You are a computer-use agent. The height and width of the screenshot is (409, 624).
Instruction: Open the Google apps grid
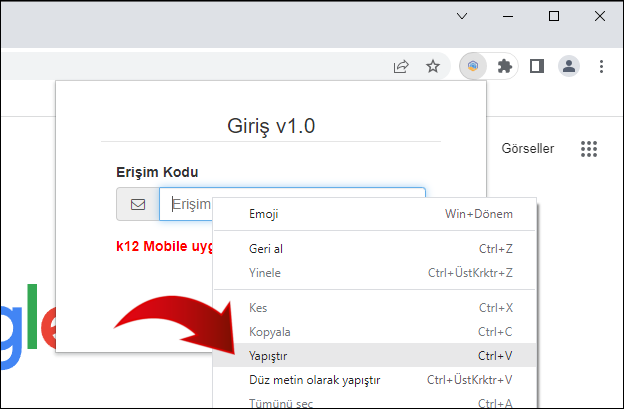click(589, 149)
